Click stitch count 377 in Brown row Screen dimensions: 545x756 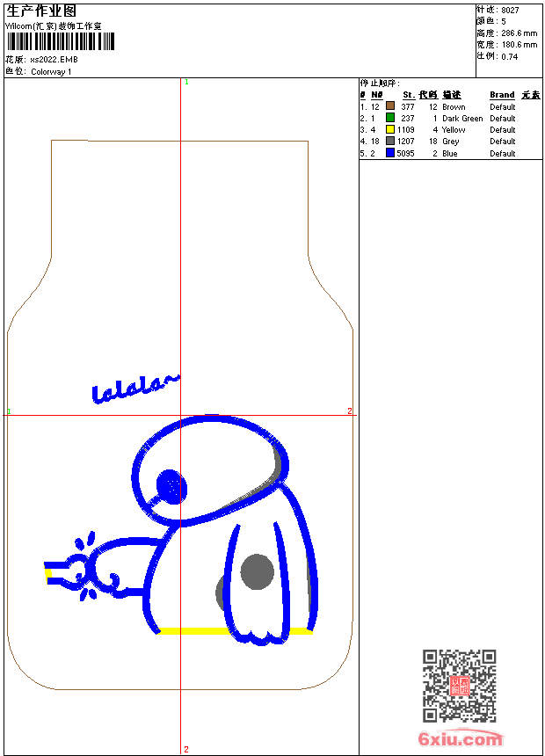(408, 107)
